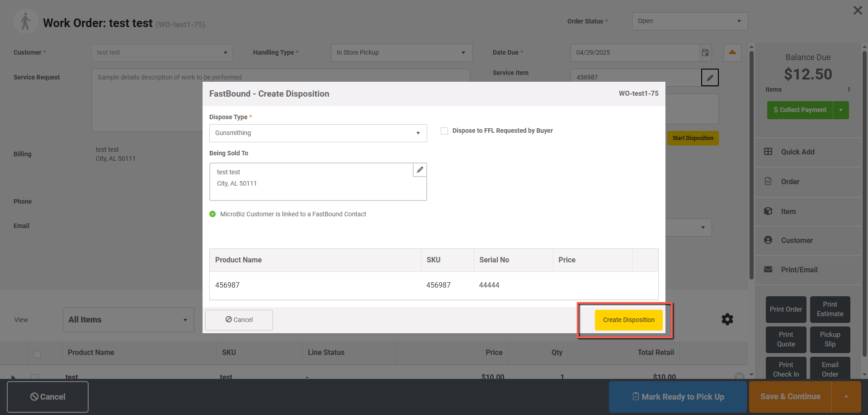The image size is (868, 415).
Task: Close the work order with the X icon
Action: click(858, 10)
